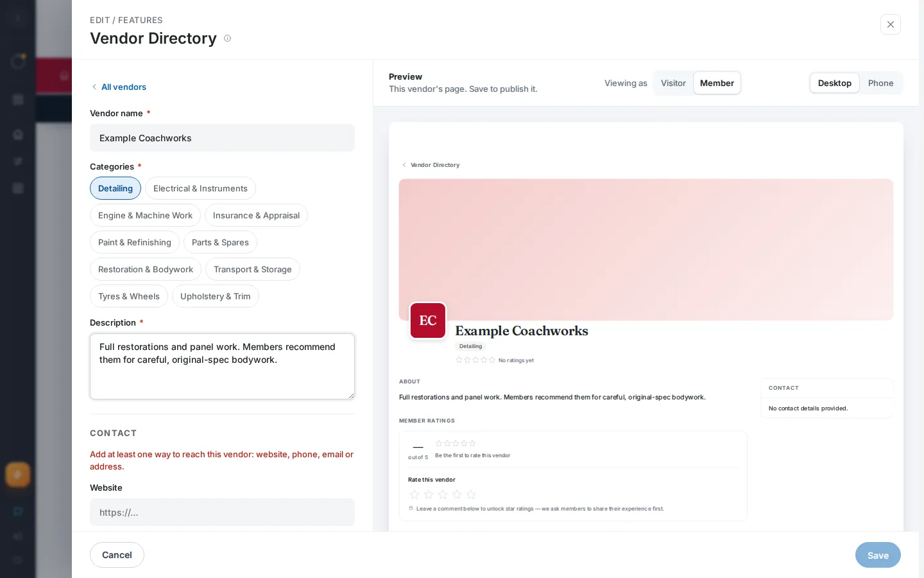Click Vendor Directory back link in preview
924x578 pixels.
point(431,165)
